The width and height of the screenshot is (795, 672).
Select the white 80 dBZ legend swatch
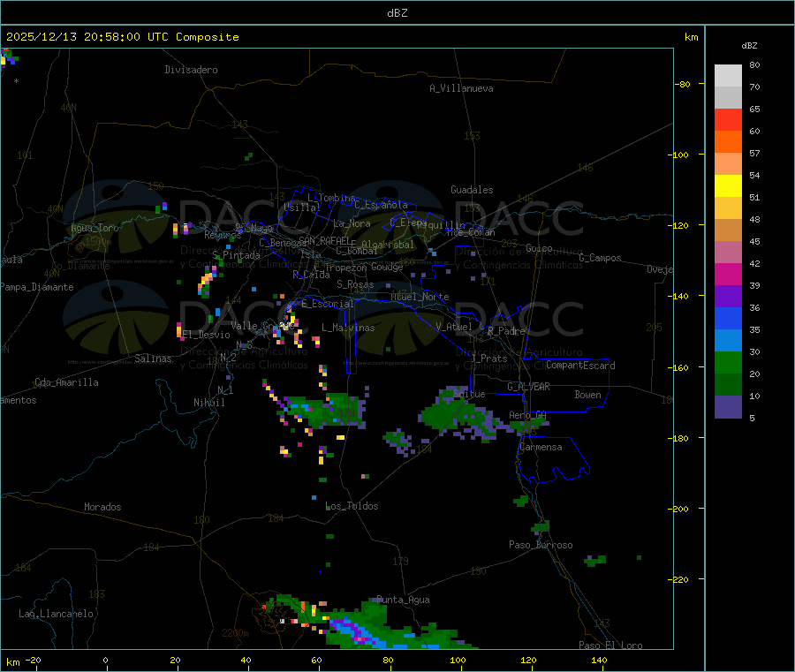coord(728,76)
